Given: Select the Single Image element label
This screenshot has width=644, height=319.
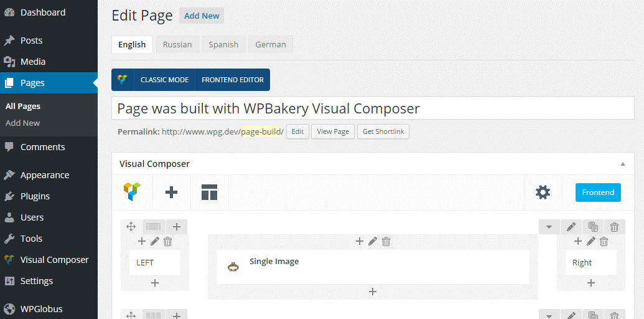Looking at the screenshot, I should [x=274, y=262].
